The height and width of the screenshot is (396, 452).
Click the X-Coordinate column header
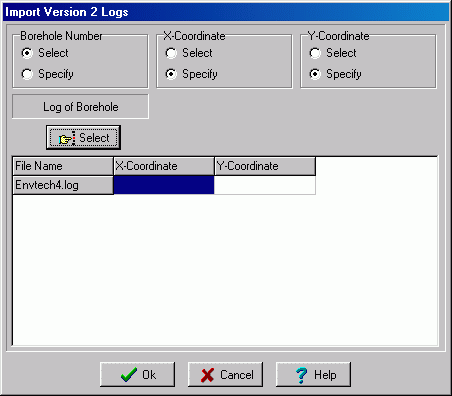tap(164, 166)
